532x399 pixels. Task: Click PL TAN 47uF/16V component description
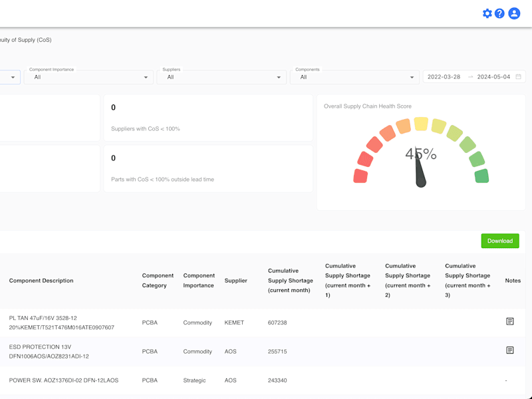coord(61,323)
